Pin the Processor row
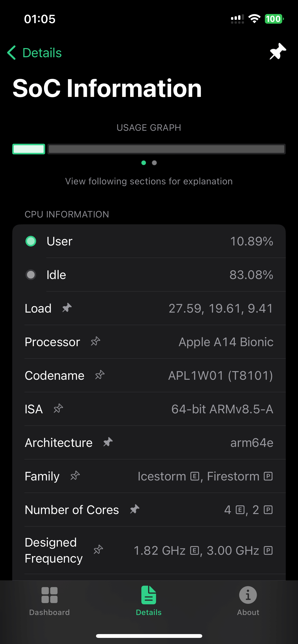Image resolution: width=298 pixels, height=644 pixels. [x=96, y=342]
